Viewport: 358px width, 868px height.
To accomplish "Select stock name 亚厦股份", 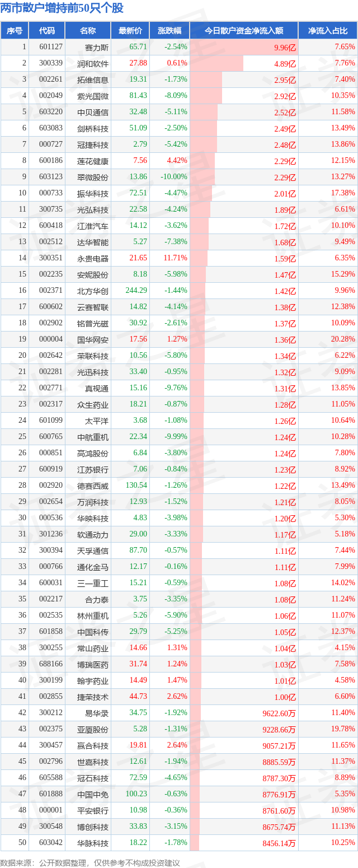I will (93, 729).
